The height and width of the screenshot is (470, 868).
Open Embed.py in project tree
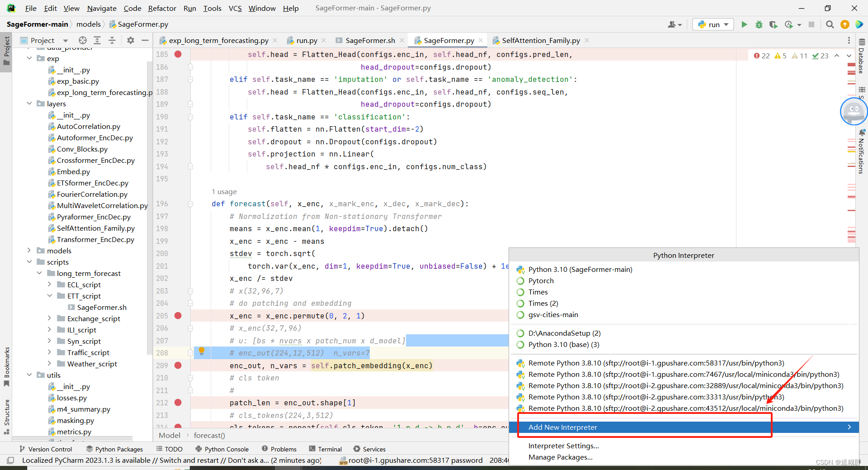tap(73, 171)
